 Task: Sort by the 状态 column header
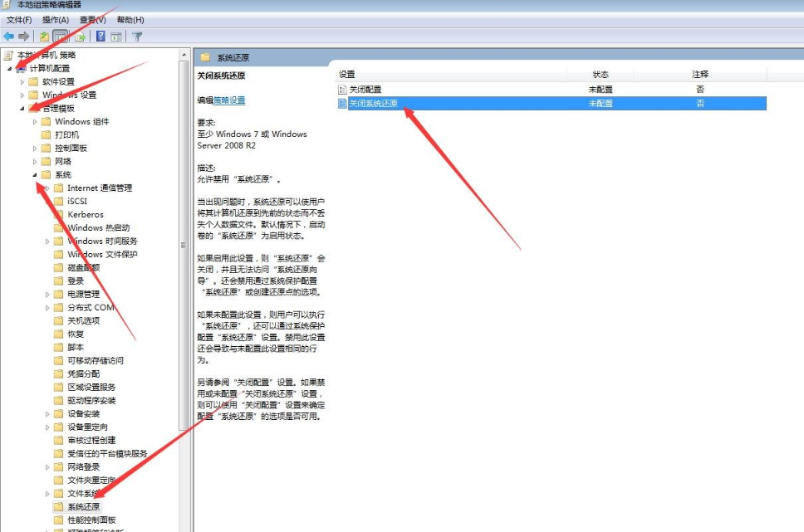coord(601,75)
